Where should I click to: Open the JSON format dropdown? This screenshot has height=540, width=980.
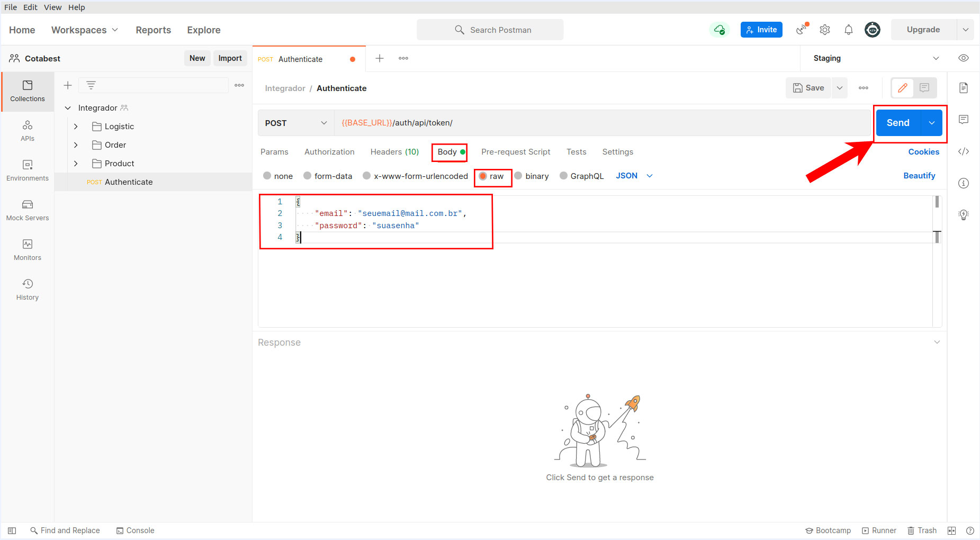coord(634,176)
